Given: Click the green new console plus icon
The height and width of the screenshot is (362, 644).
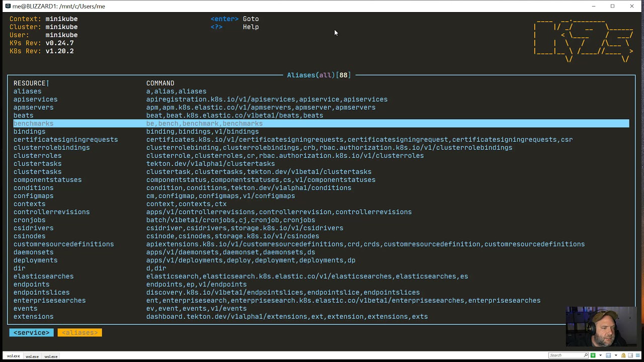Looking at the screenshot, I should [x=593, y=355].
